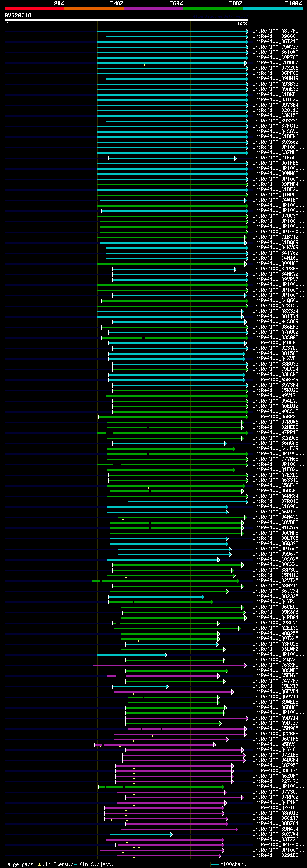Open hit UniRef100_B4MKY2

[275, 274]
